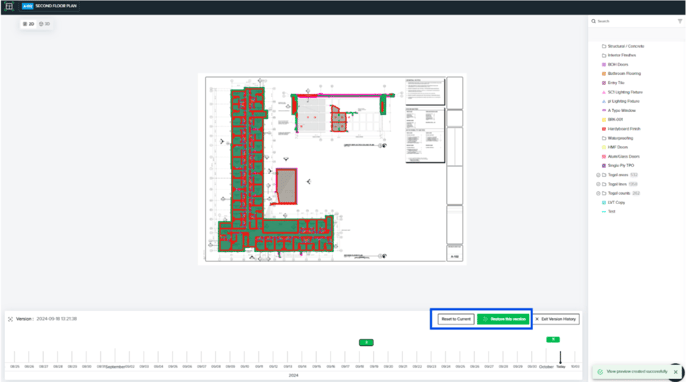Select the SCI Lighting Fixture triangle icon

tap(604, 92)
